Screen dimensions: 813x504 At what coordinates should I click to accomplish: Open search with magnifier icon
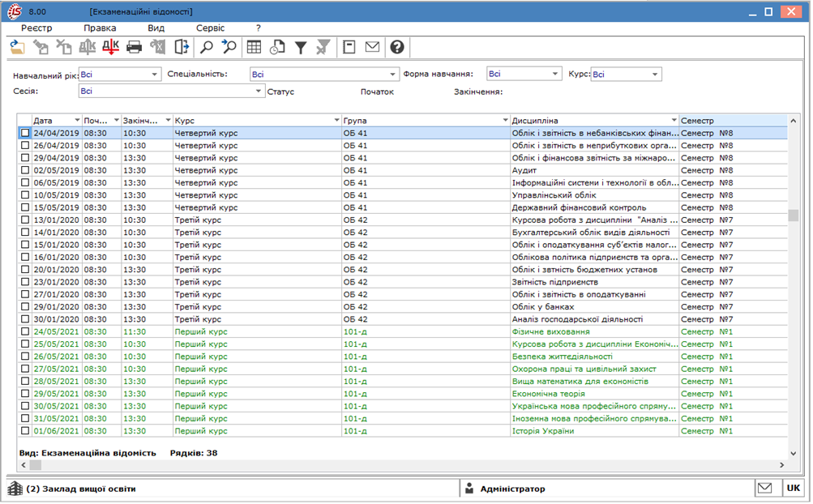[207, 47]
